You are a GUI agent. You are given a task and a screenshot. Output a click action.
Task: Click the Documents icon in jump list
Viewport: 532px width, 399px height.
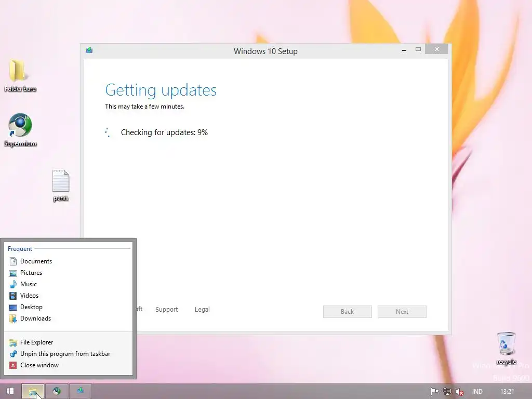coord(13,261)
